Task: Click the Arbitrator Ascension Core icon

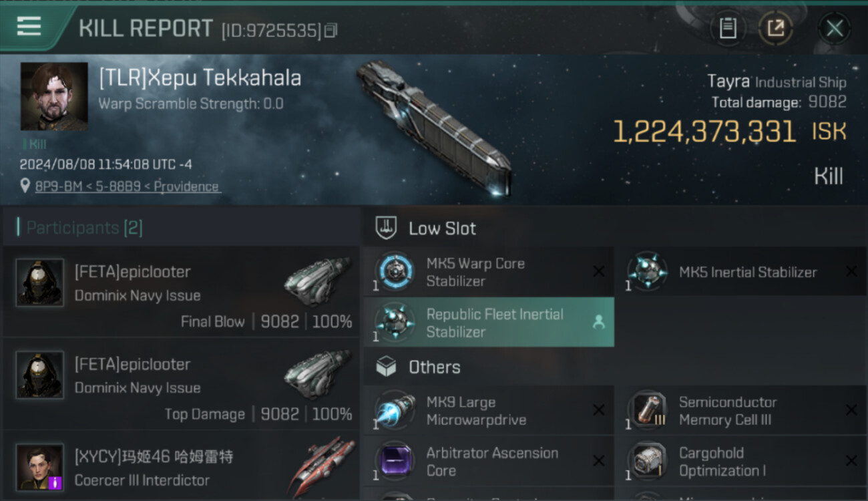Action: click(x=395, y=462)
